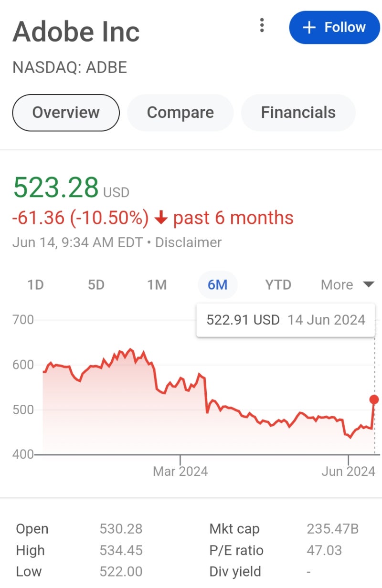Click the red data point on chart
Image resolution: width=382 pixels, height=588 pixels.
(374, 399)
